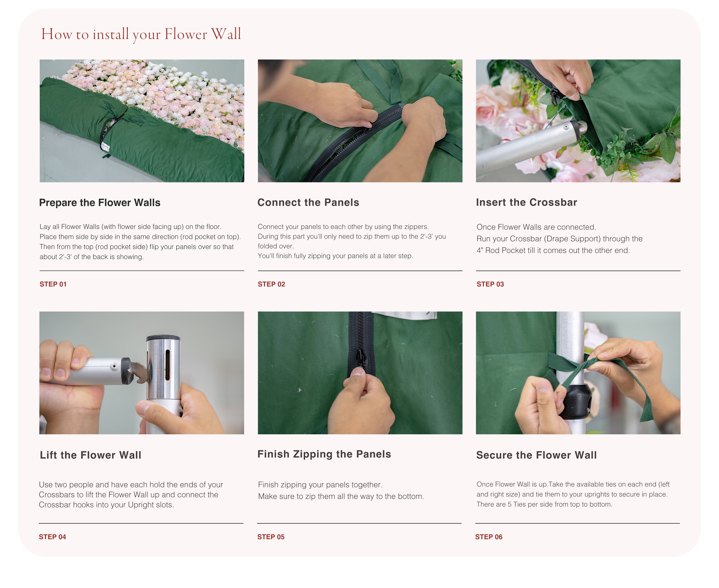Click the 'Prepare the Flower Walls' heading
Screen dimensions: 719x588
pos(100,203)
